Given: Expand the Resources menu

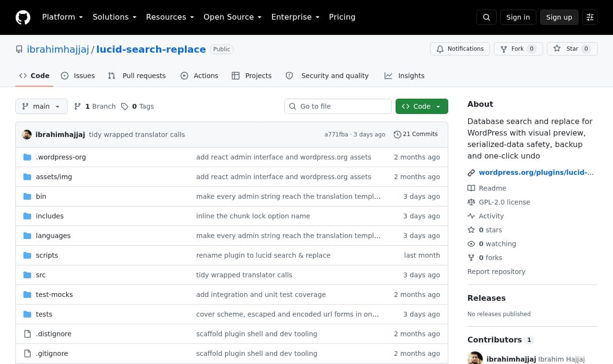Looking at the screenshot, I should point(170,17).
